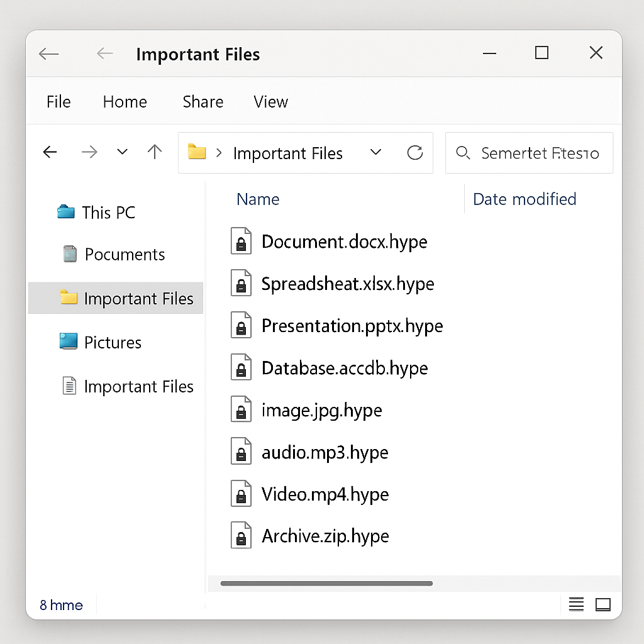644x644 pixels.
Task: Open the View tab
Action: pyautogui.click(x=270, y=102)
